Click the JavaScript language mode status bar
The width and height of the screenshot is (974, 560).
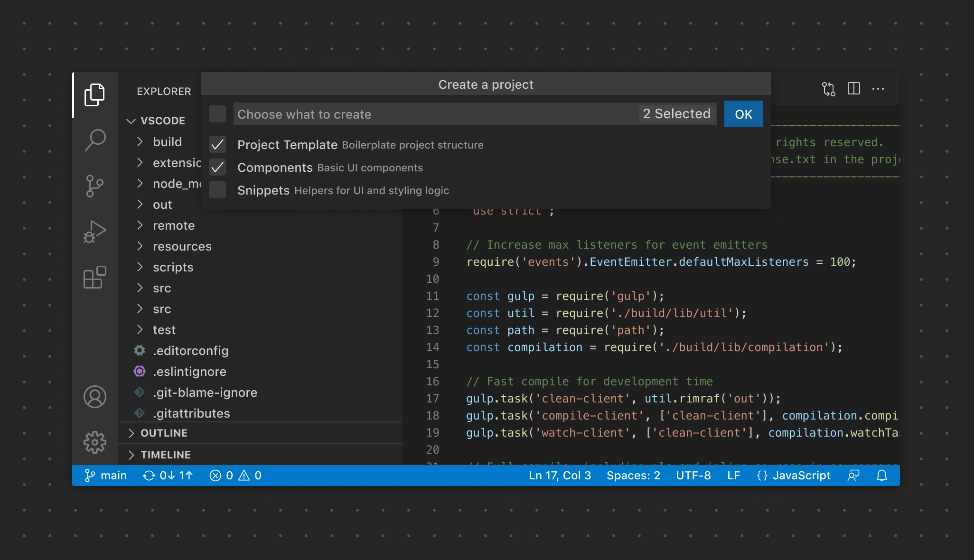pos(801,476)
